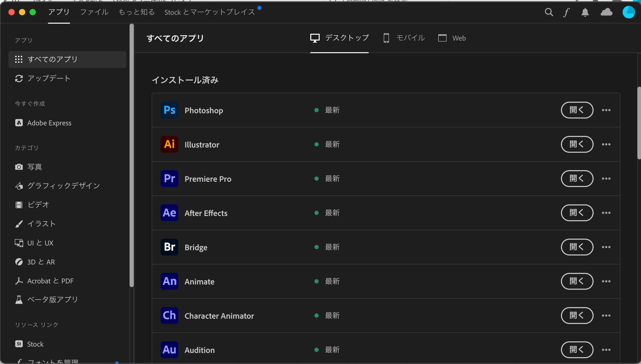The height and width of the screenshot is (364, 641).
Task: Open the notifications bell icon
Action: [585, 12]
